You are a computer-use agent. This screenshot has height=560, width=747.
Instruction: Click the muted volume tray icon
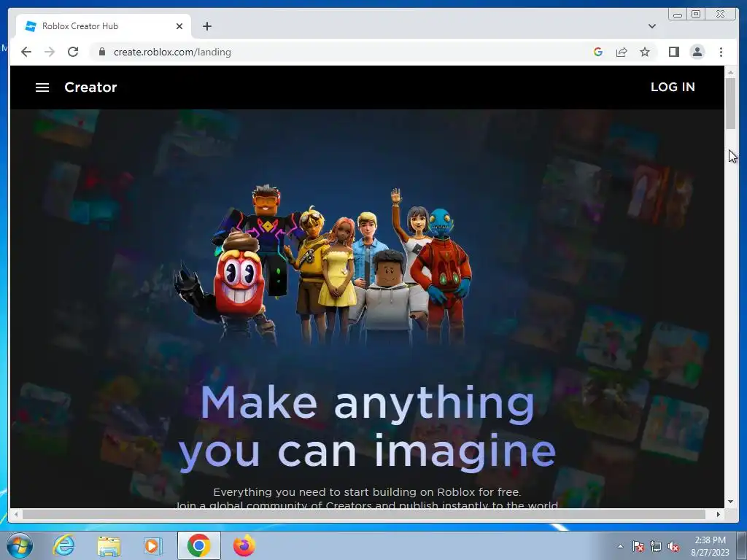673,547
